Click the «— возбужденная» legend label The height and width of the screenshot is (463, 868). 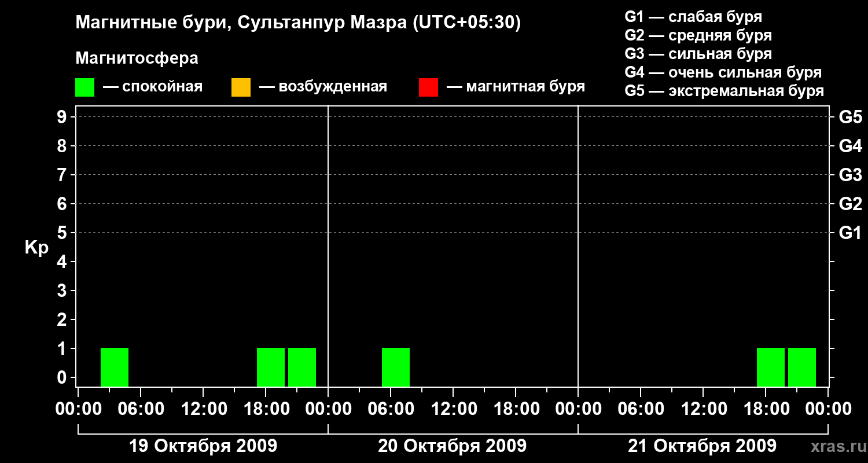coord(323,87)
